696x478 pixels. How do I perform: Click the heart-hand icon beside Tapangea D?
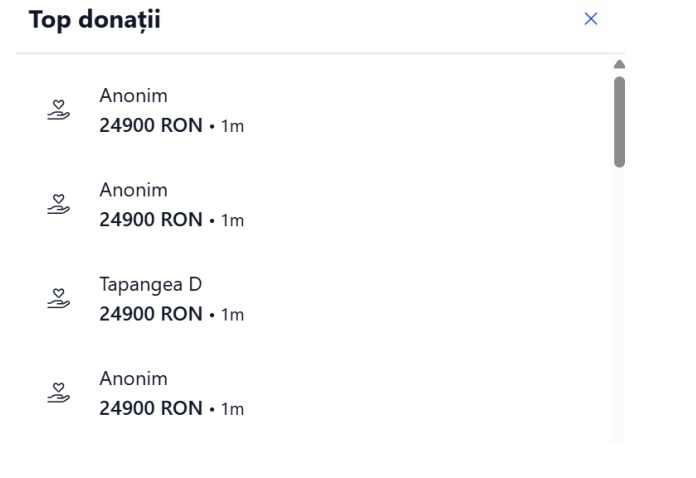click(x=60, y=299)
